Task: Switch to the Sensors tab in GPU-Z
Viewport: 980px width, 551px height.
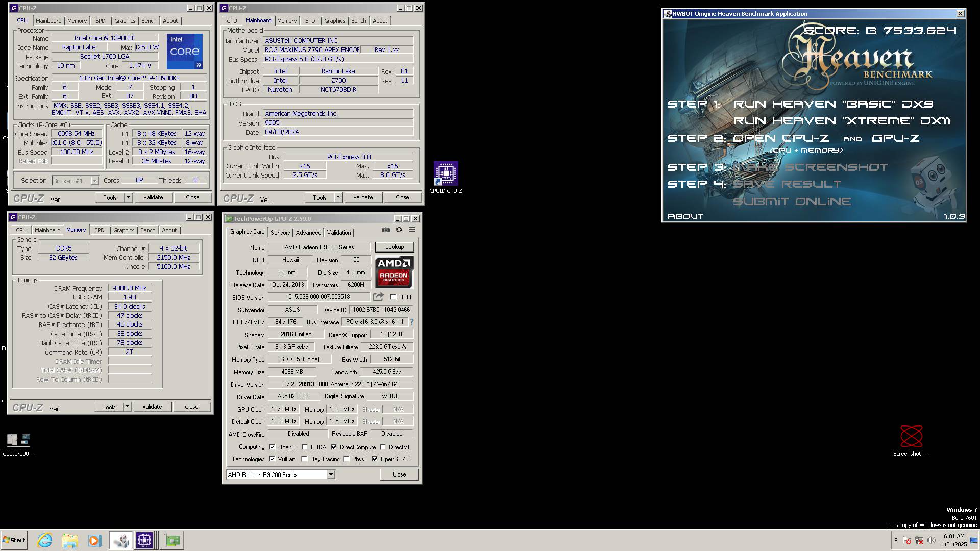Action: point(280,232)
